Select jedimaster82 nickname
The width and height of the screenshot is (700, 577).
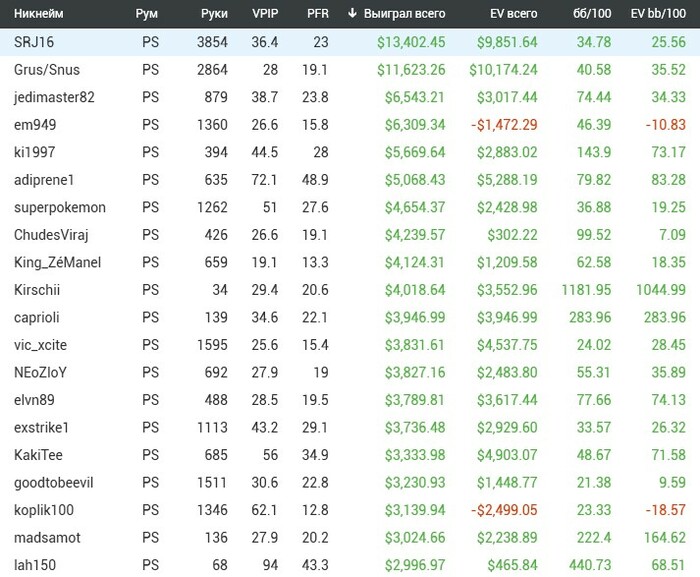(54, 97)
